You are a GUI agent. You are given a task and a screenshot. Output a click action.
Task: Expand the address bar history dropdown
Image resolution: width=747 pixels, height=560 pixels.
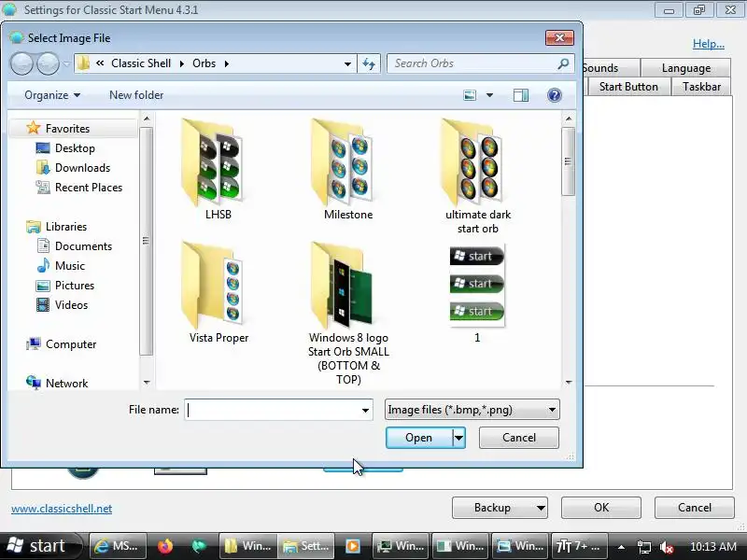click(x=347, y=63)
